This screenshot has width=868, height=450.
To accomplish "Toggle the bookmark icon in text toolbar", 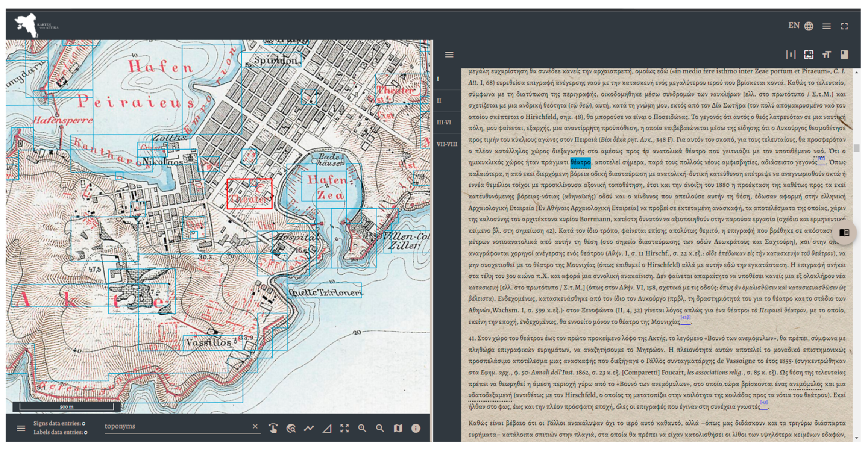I will 844,55.
